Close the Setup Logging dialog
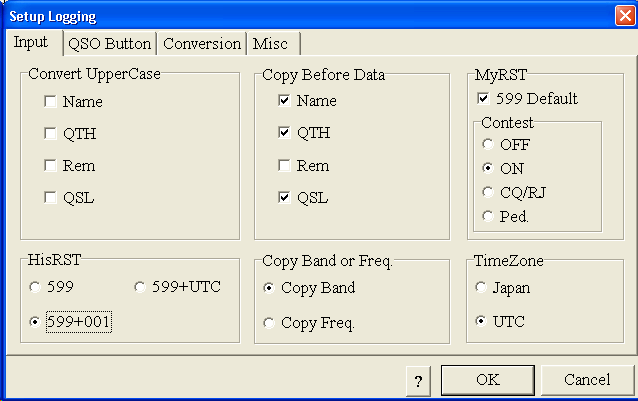 (624, 16)
